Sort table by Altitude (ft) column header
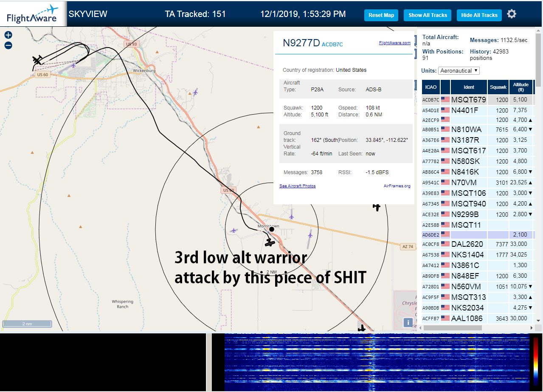 [x=520, y=87]
